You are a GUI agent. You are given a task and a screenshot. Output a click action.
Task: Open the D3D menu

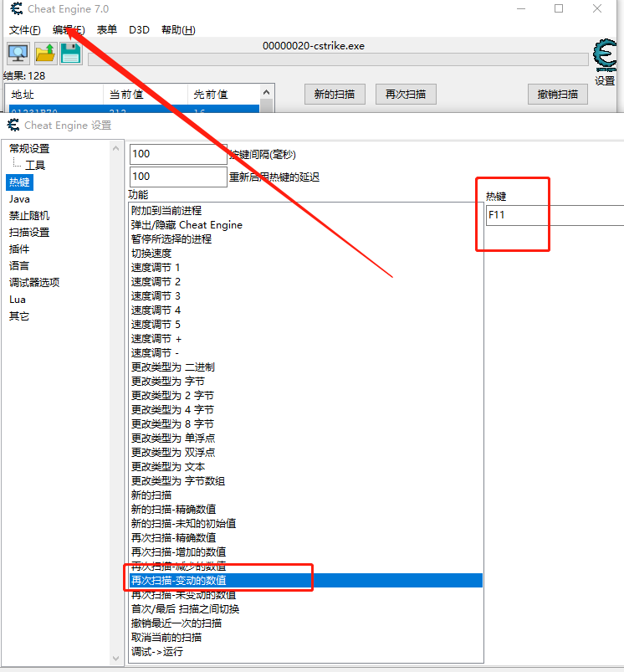[139, 30]
